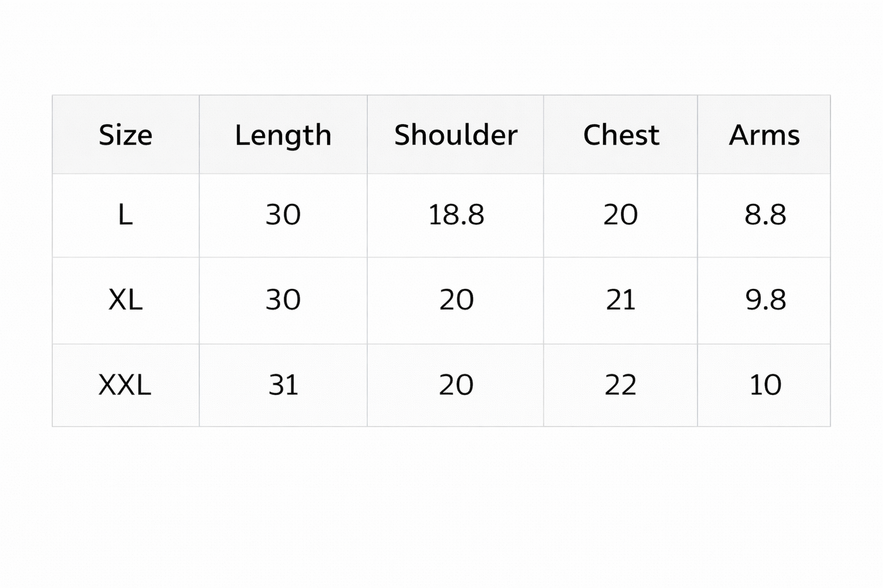The height and width of the screenshot is (588, 883).
Task: Click the L length value 30
Action: (x=283, y=215)
